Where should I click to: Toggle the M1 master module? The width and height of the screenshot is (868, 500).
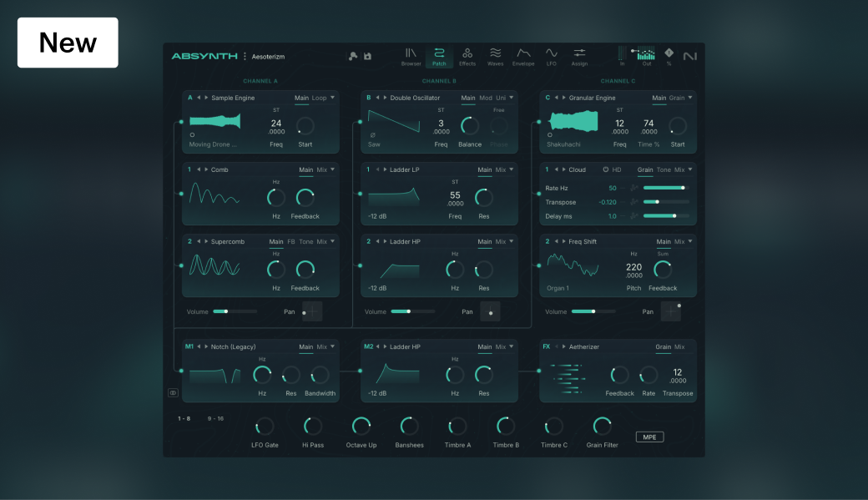click(189, 346)
